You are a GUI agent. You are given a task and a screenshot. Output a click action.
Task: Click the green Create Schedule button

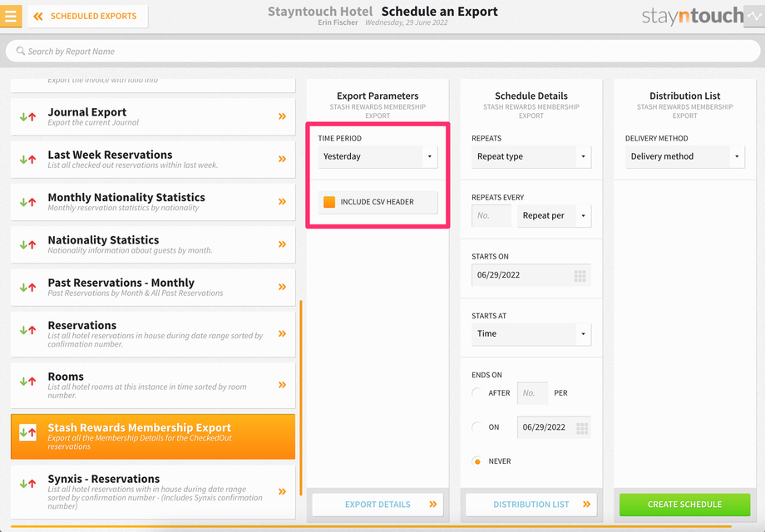tap(685, 505)
